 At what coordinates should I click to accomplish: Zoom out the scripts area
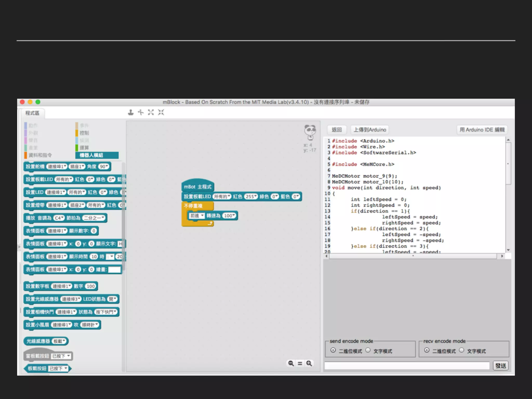(x=291, y=363)
